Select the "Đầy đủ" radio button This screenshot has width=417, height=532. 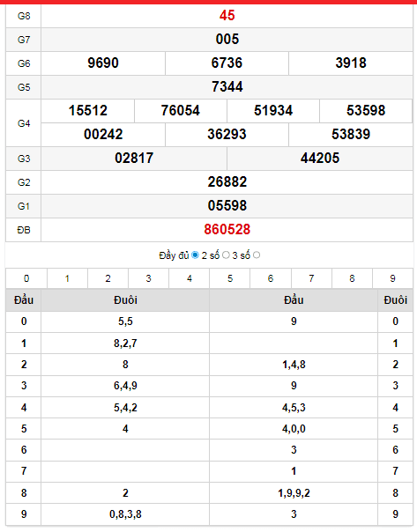coord(195,255)
